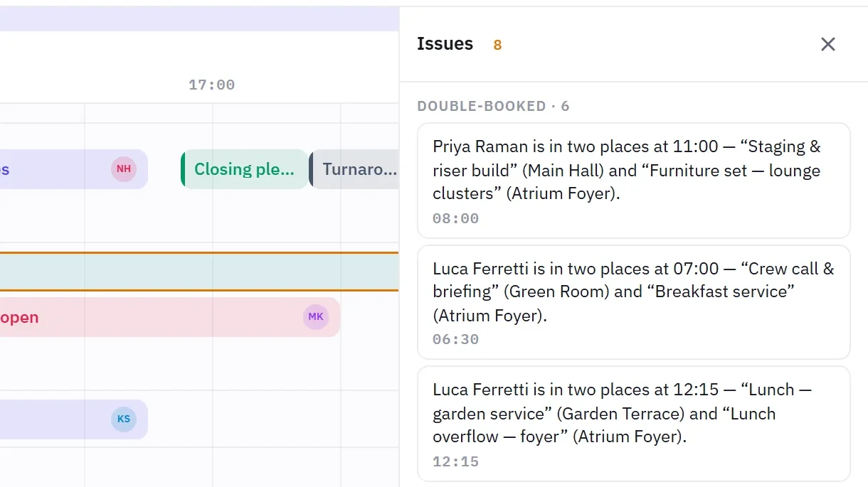Click the "08:00" timestamp in Priya's issue
868x487 pixels.
point(456,218)
